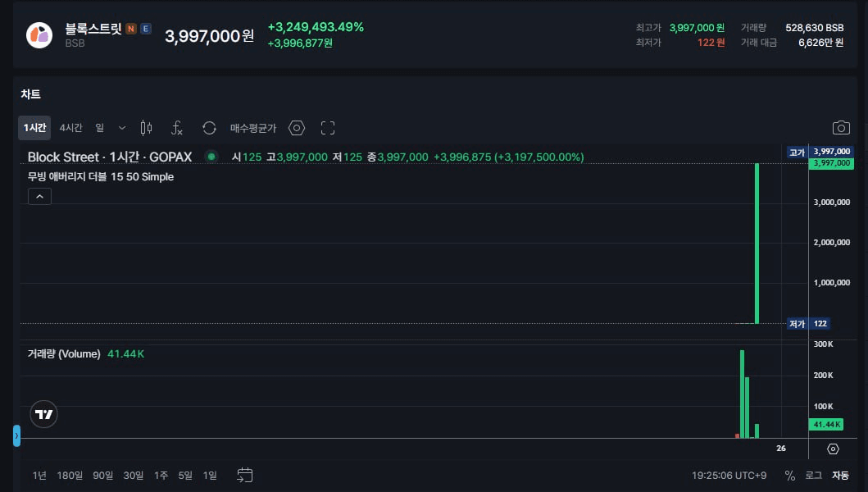Open price scale settings gear icon
The width and height of the screenshot is (868, 492).
point(833,449)
